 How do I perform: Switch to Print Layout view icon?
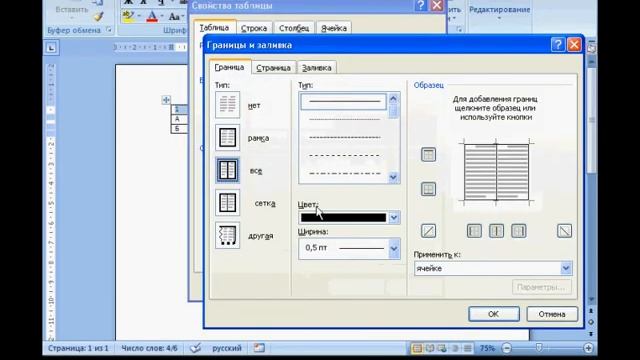point(417,348)
